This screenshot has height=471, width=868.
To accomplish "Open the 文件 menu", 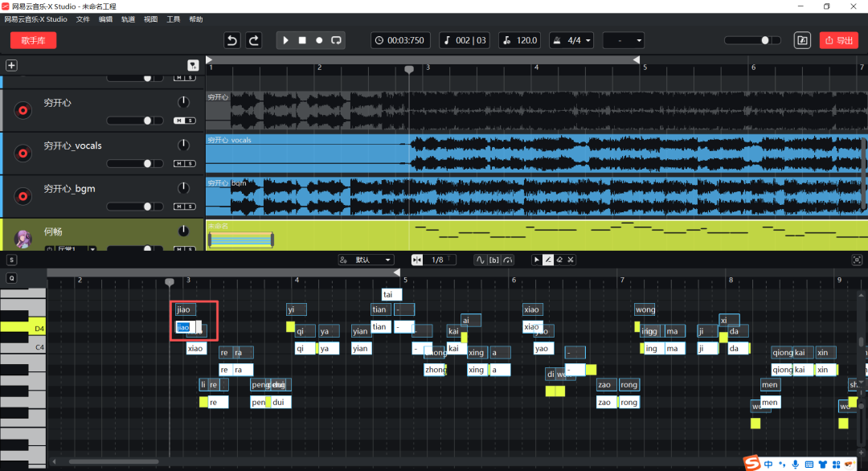I will 83,18.
